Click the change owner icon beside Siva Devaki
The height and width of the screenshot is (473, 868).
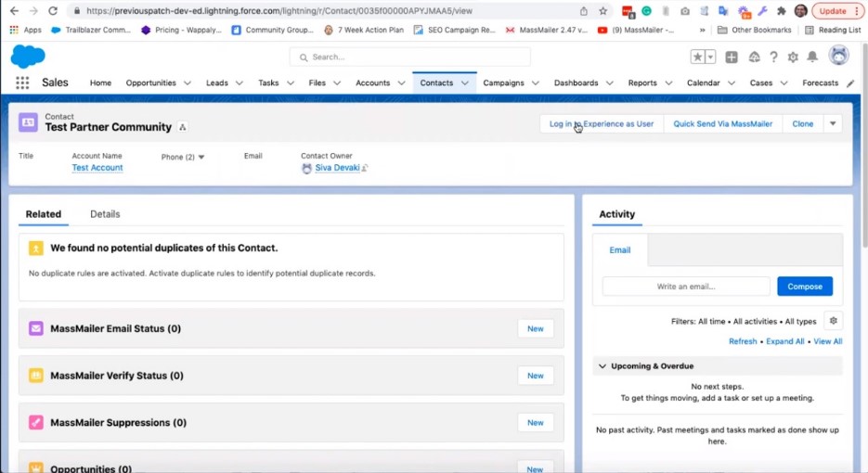365,168
